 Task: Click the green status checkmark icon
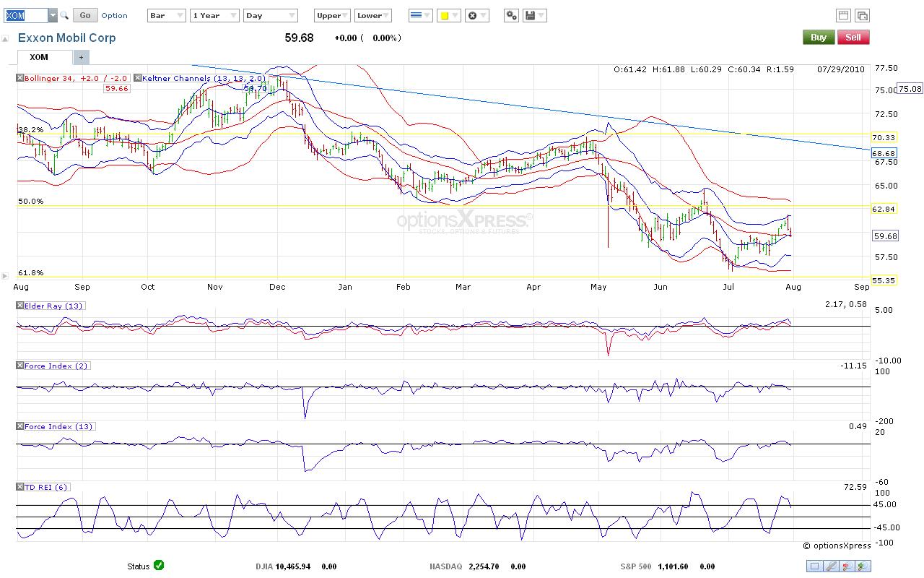159,566
